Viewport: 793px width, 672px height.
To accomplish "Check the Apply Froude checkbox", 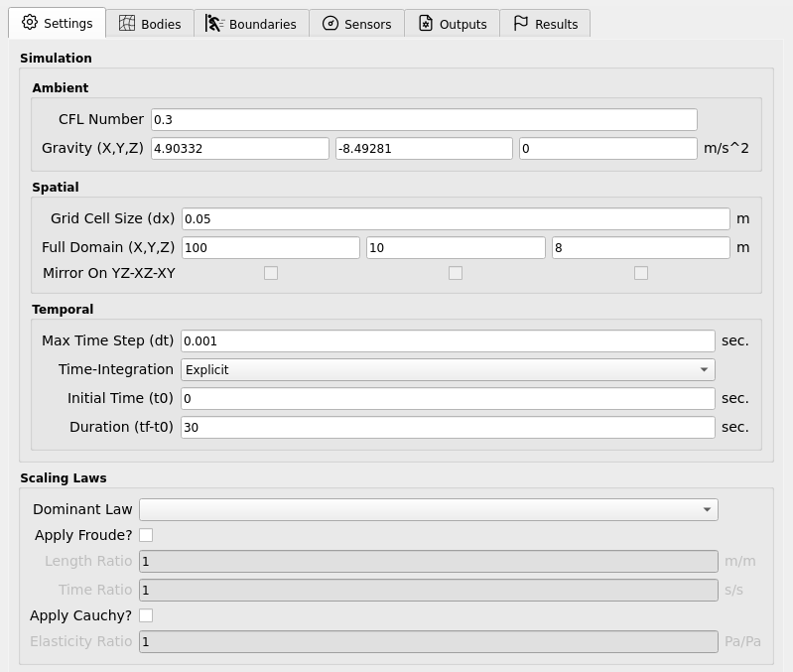I will pos(146,535).
